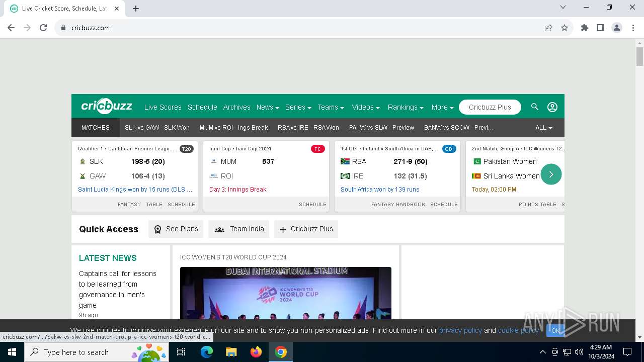This screenshot has height=362, width=644.
Task: Open FANTASY HANDBOOK on the RSA vs IRE card
Action: 398,204
